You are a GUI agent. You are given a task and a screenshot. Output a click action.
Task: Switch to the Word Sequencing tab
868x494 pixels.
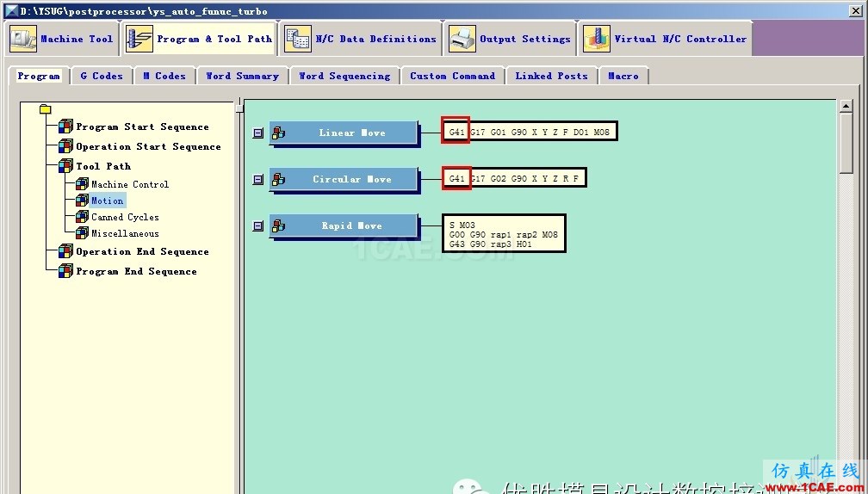[344, 76]
